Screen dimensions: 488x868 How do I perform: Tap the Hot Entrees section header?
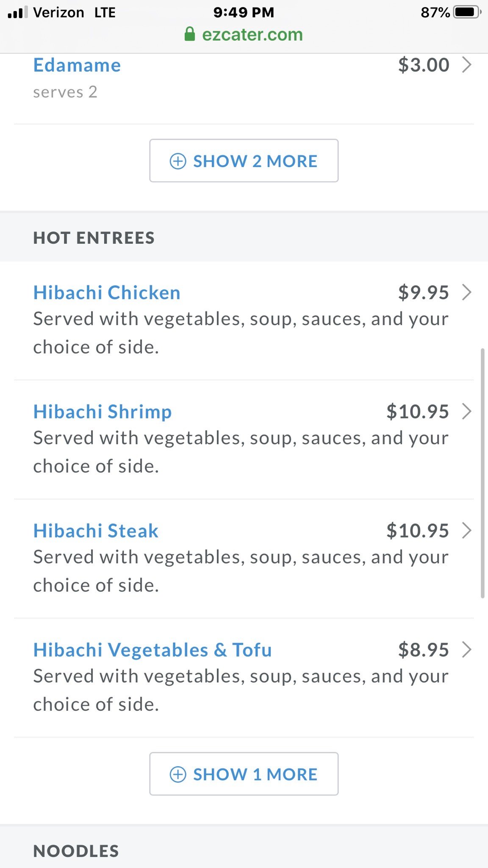94,238
